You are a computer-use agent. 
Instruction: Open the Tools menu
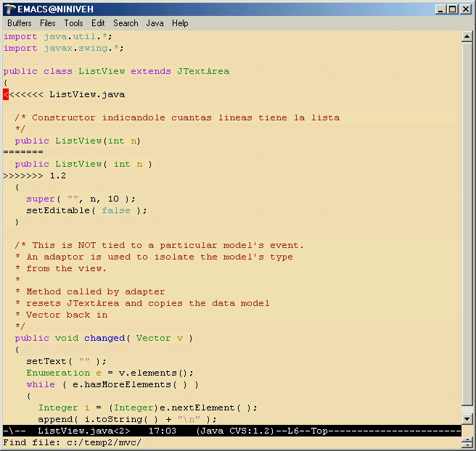pos(73,23)
